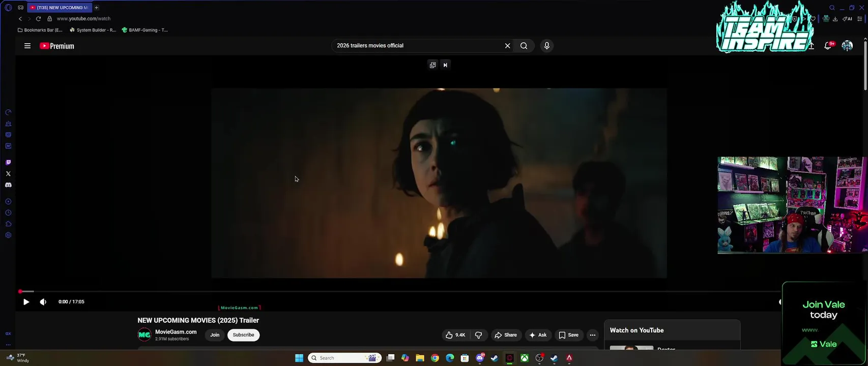Click the Watch on YouTube heading
Screen dimensions: 868x366
click(636, 330)
